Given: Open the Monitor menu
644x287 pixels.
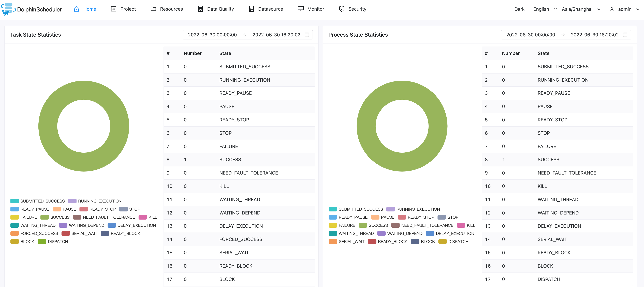Looking at the screenshot, I should [315, 9].
